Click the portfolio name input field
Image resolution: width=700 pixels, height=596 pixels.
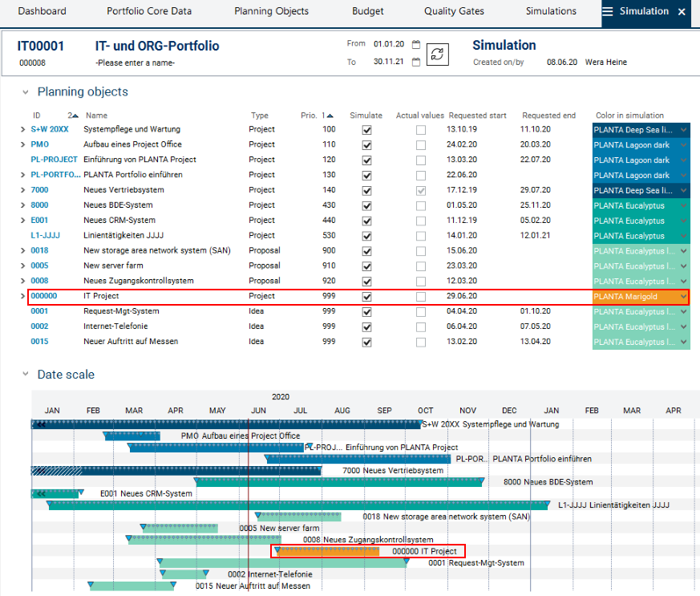pos(135,63)
